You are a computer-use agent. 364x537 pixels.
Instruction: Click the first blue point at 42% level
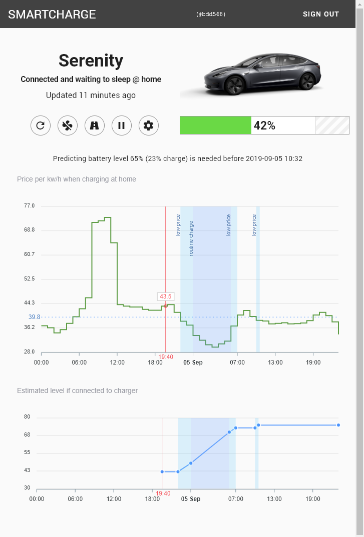[x=162, y=472]
